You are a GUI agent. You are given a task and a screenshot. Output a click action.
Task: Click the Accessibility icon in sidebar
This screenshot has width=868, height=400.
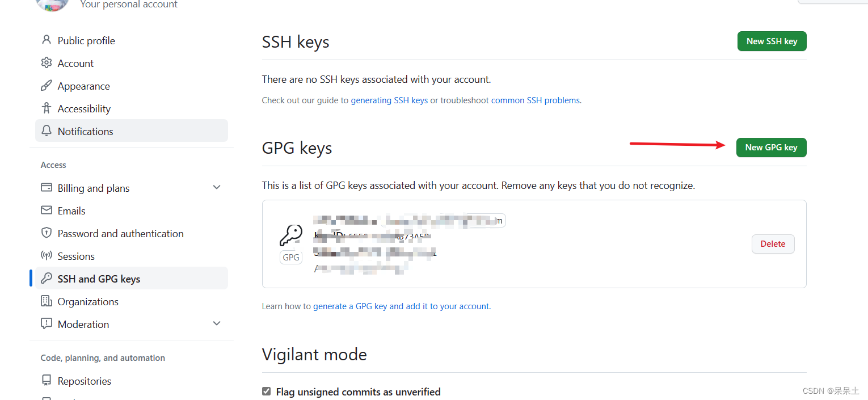(46, 108)
